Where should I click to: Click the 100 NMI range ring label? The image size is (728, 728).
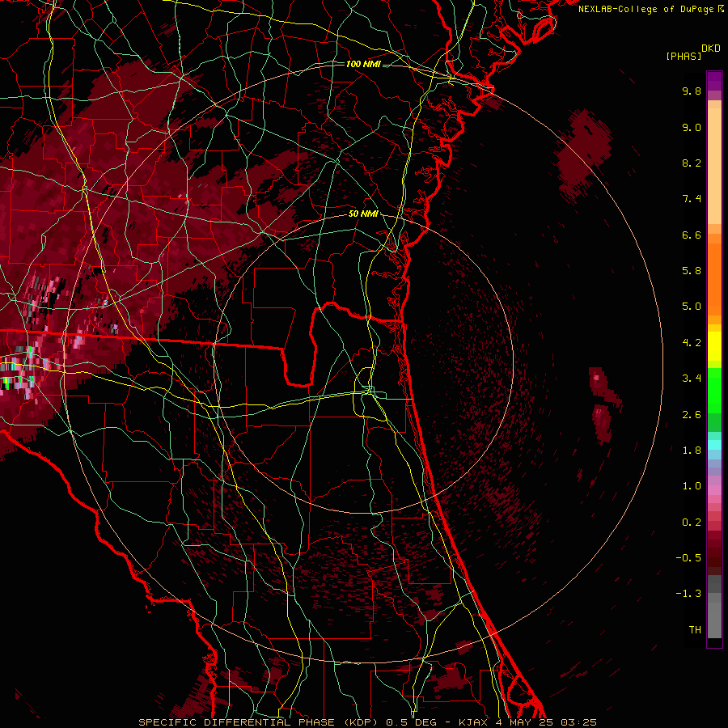pos(363,64)
